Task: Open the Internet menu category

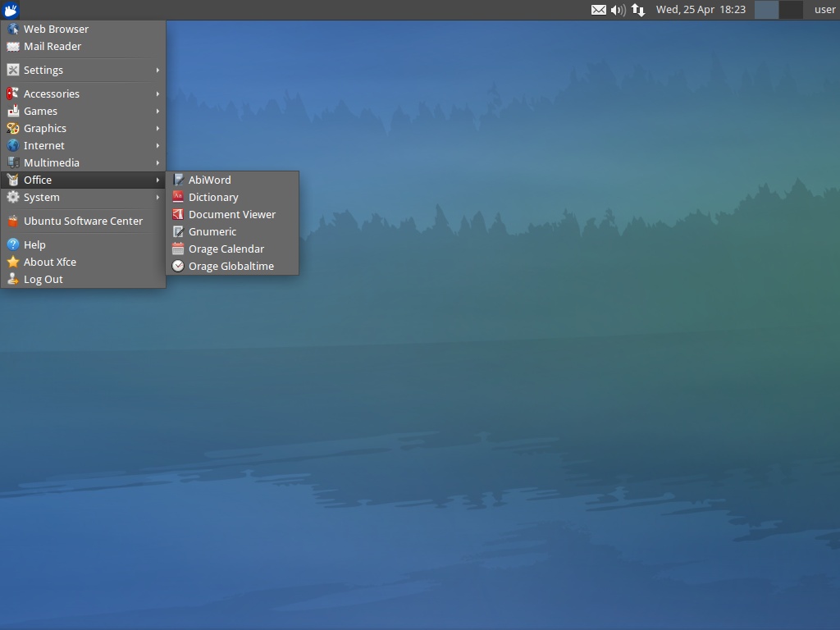Action: click(x=44, y=145)
